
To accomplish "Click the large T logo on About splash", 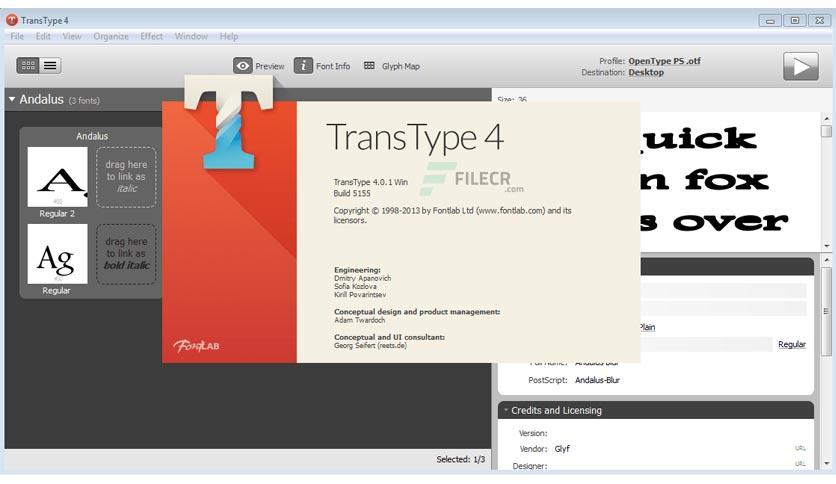I will click(x=229, y=122).
